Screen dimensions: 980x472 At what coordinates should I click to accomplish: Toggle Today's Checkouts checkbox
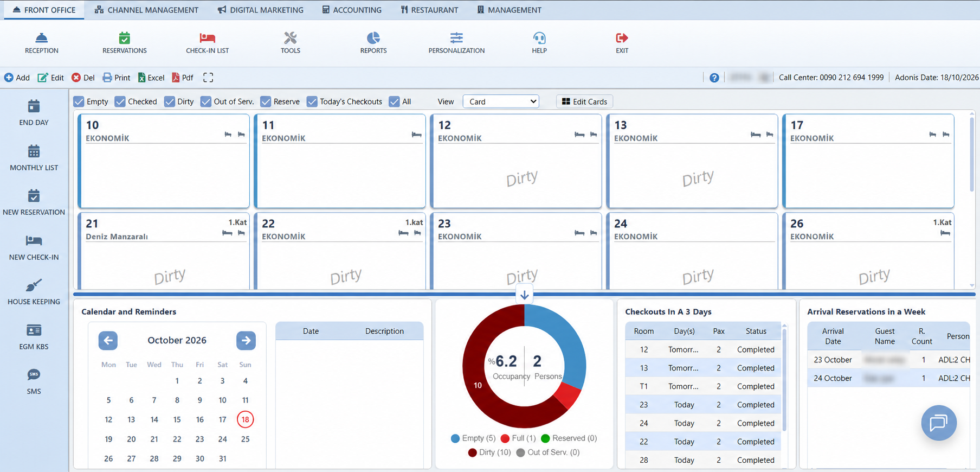coord(312,101)
